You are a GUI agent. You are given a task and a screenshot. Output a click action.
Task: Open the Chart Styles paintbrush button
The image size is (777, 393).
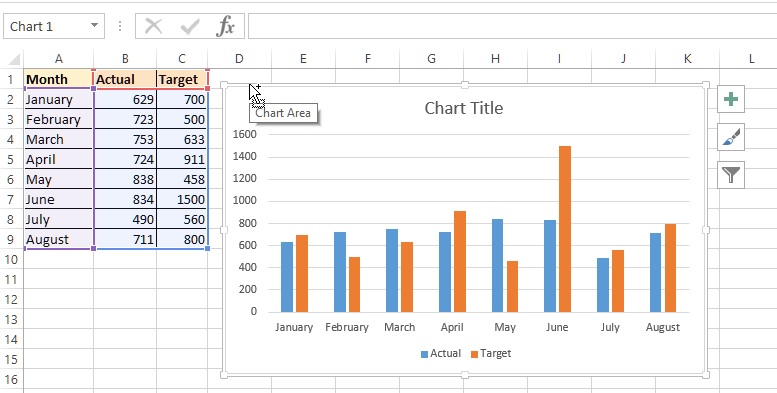731,137
